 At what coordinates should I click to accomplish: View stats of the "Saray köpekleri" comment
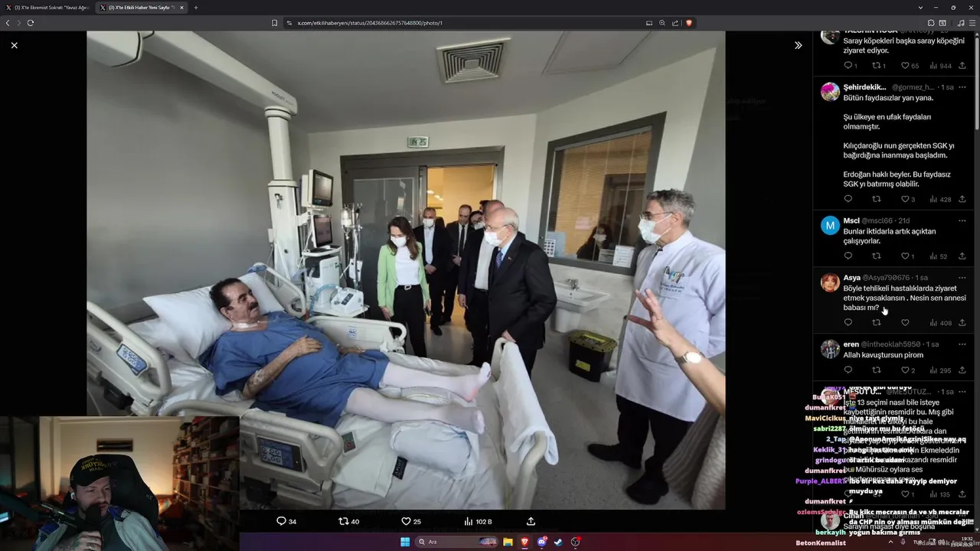click(x=940, y=66)
